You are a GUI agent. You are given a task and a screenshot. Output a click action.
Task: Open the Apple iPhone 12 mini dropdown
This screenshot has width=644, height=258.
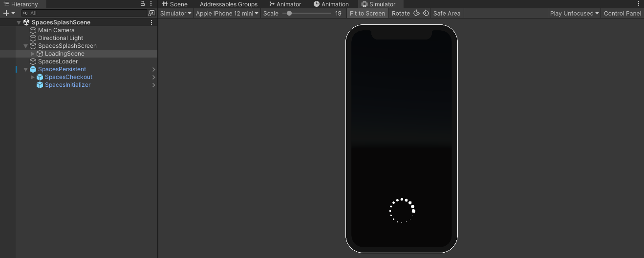(227, 13)
